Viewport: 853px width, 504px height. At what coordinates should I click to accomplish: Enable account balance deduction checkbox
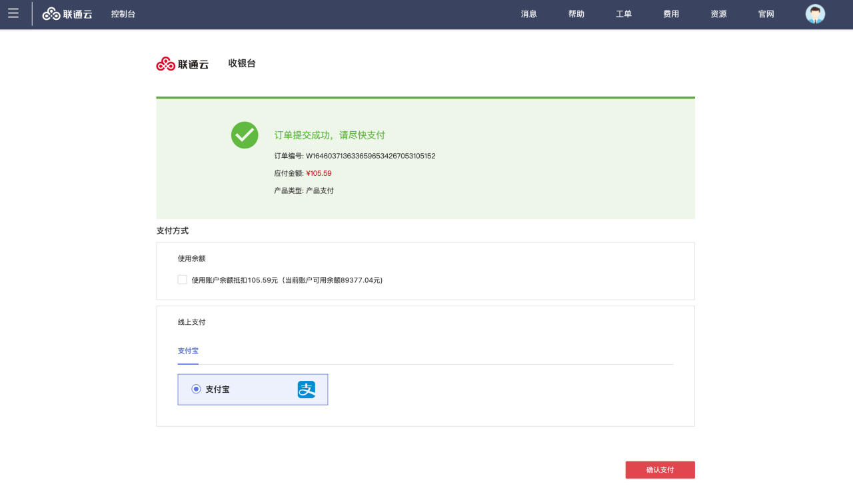pos(183,280)
